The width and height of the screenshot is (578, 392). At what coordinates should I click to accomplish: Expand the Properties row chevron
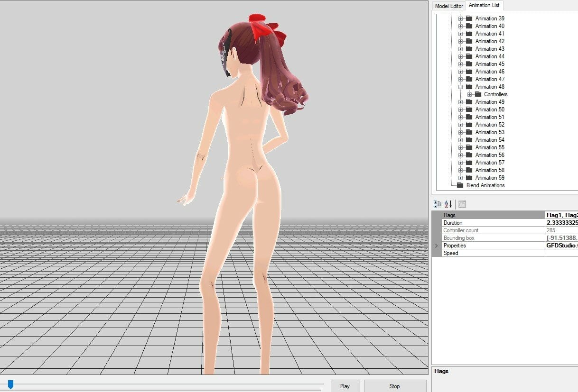[x=436, y=246]
